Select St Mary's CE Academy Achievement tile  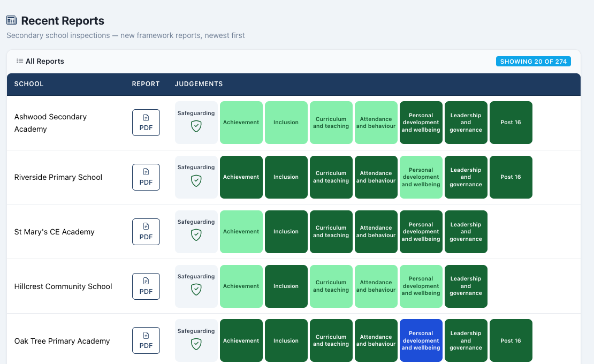(x=241, y=231)
